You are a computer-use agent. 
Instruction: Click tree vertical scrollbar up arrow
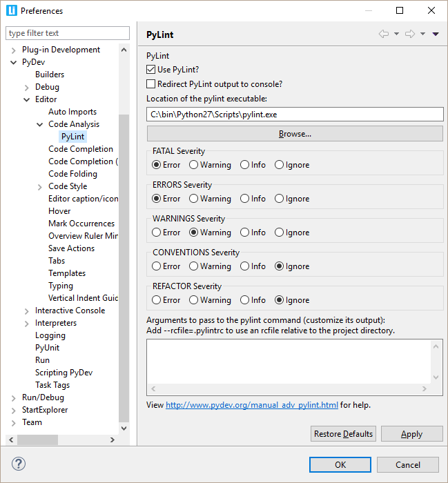click(x=124, y=50)
